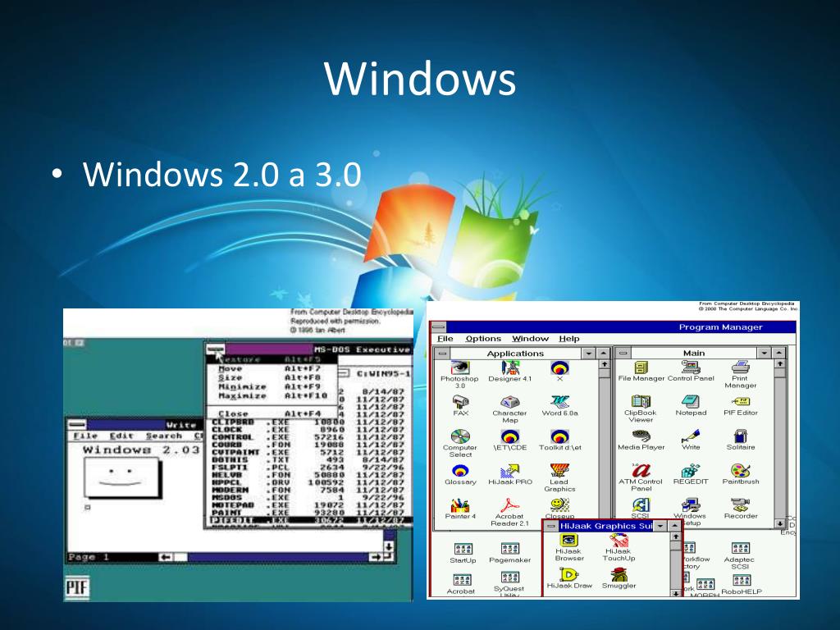The image size is (840, 630).
Task: Launch Painter 4 icon
Action: 460,509
